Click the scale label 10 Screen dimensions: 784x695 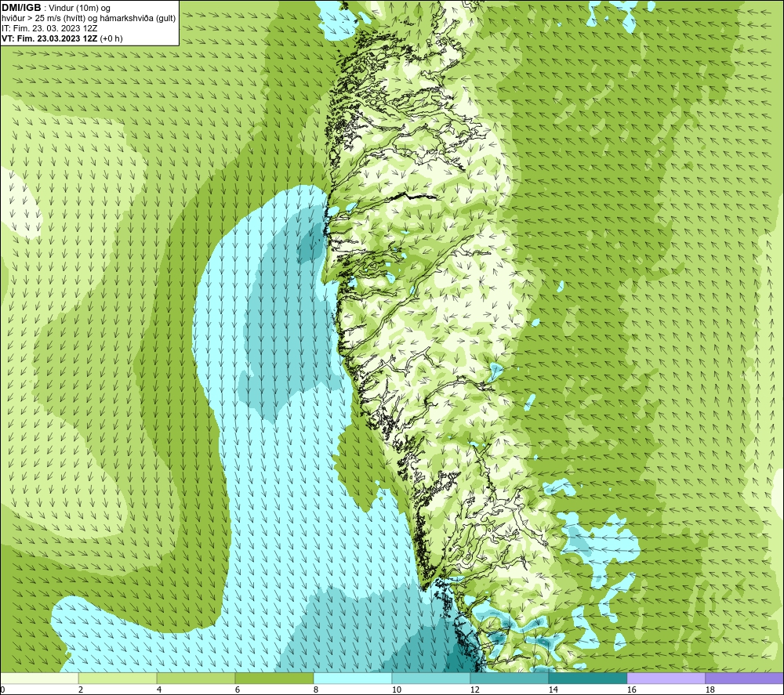tap(396, 690)
